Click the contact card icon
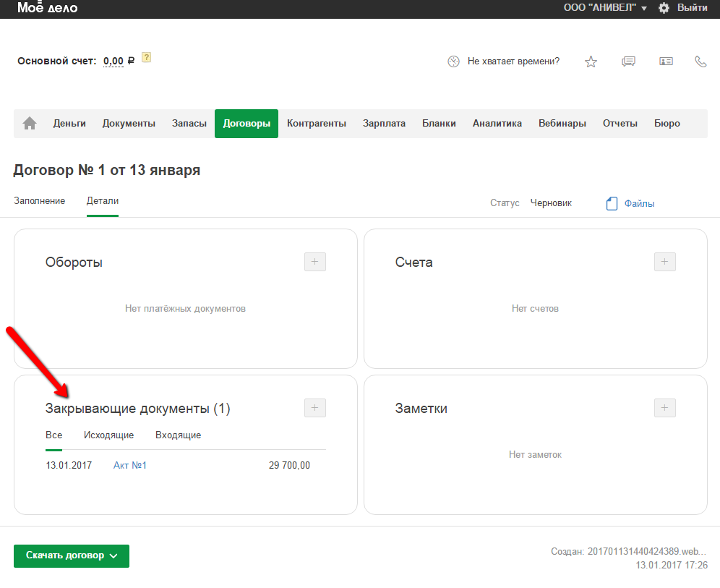Screen dimensions: 720x588 pyautogui.click(x=666, y=61)
